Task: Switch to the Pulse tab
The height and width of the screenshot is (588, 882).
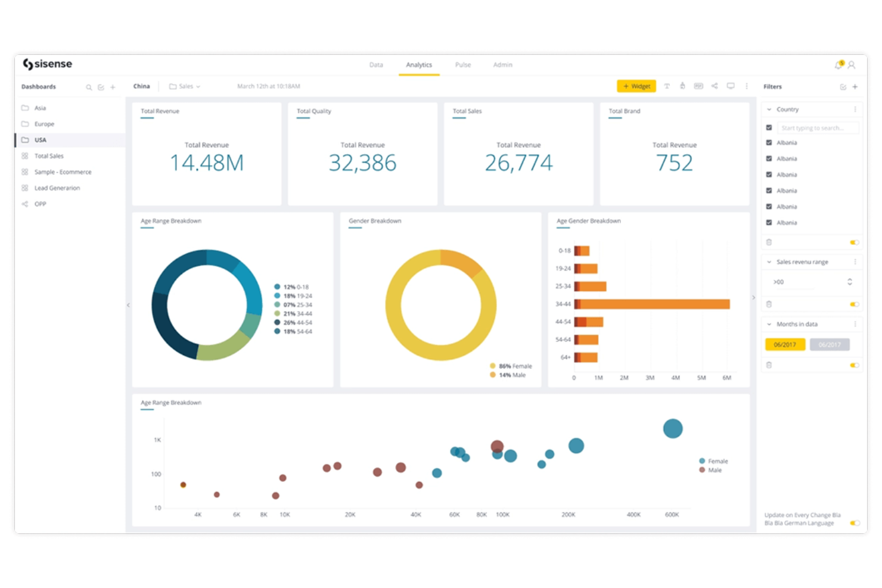Action: coord(462,65)
